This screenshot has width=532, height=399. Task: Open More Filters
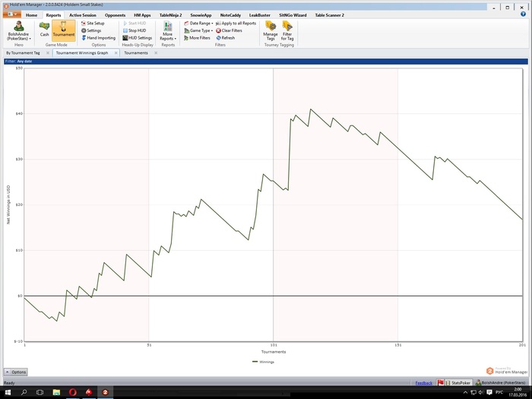pyautogui.click(x=197, y=38)
